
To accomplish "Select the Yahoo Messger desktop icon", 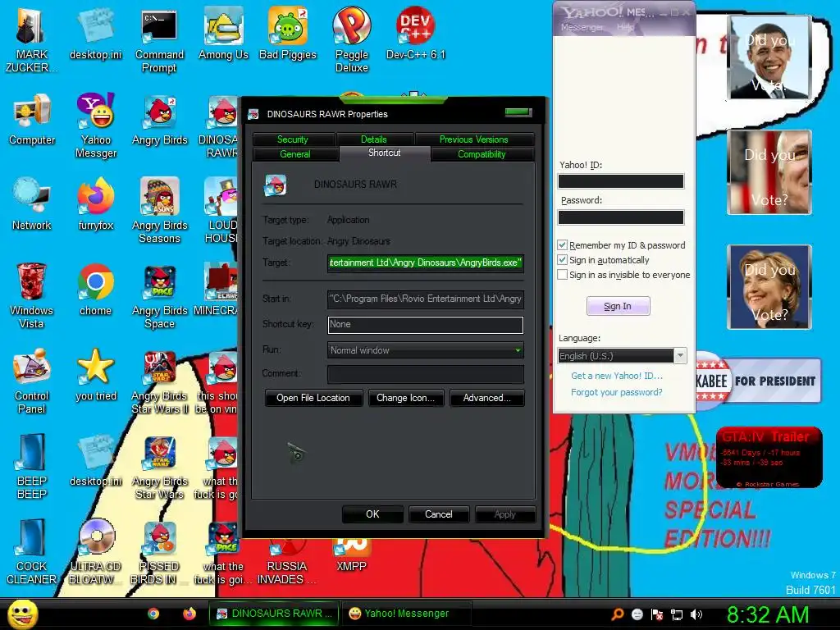I will (95, 126).
